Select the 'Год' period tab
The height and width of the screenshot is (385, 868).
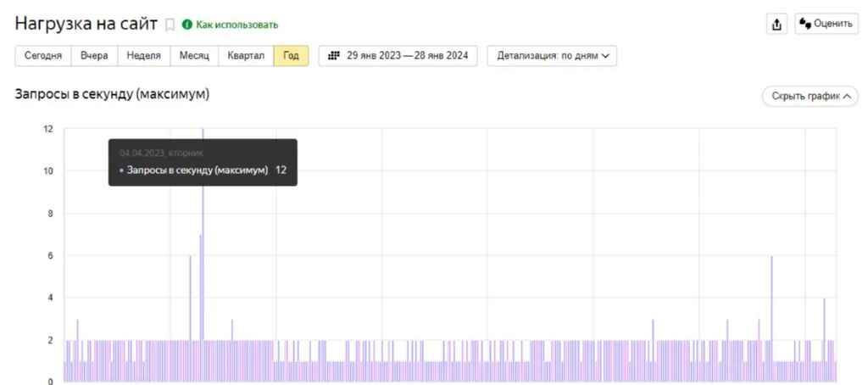(292, 56)
